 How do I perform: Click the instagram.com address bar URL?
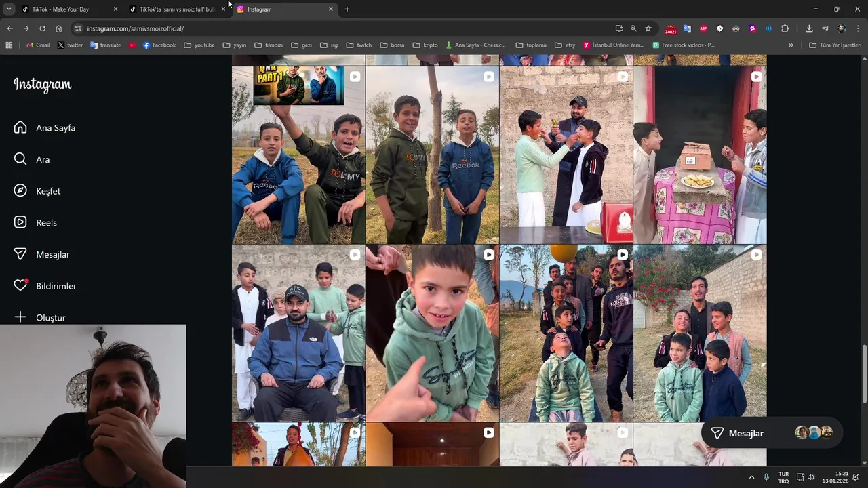click(x=136, y=28)
